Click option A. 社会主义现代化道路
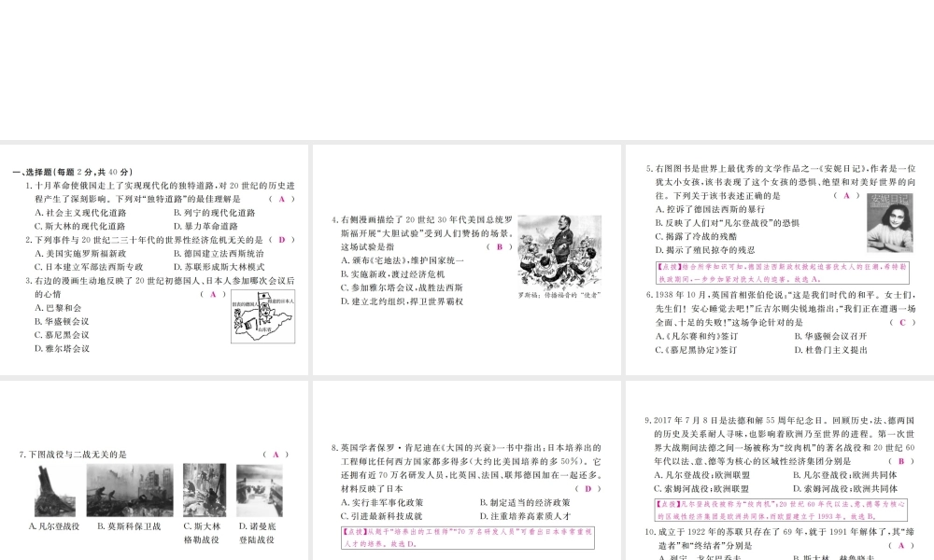 coord(80,213)
